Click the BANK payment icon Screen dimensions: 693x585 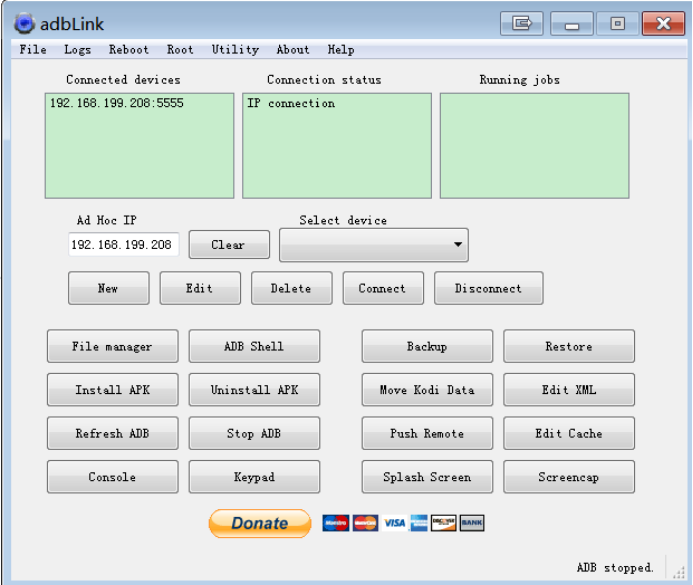(471, 523)
